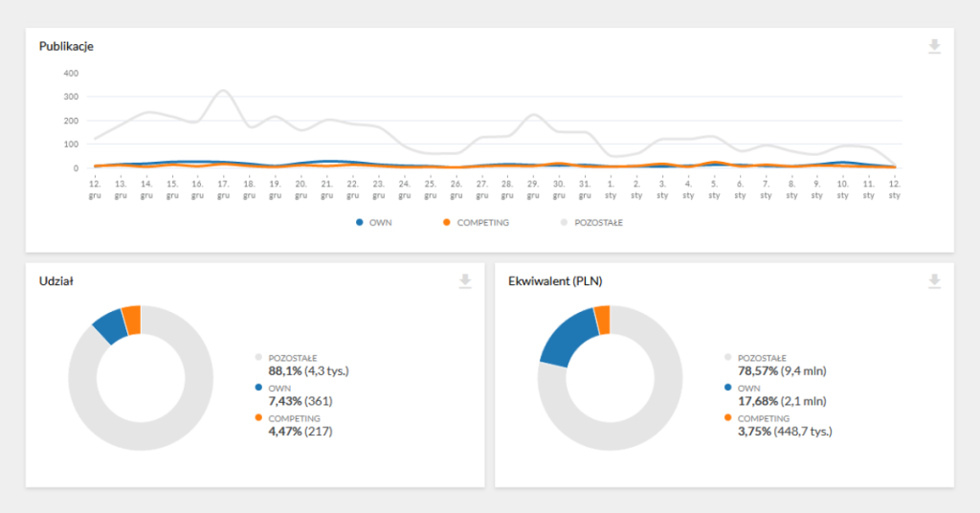Toggle COMPETING series in Publikacje legend

tap(476, 222)
